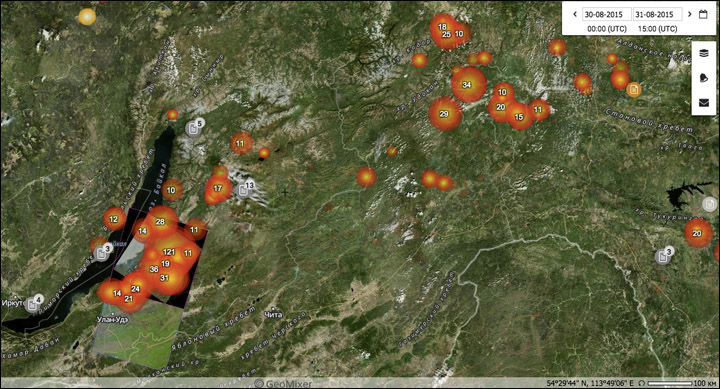
Task: Open the document marker with count 4 near Иркутск
Action: coord(33,304)
